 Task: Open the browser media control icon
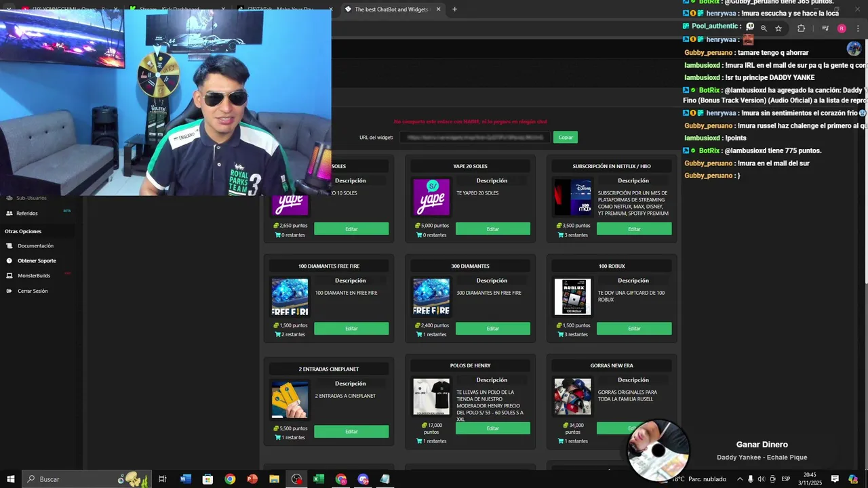825,28
